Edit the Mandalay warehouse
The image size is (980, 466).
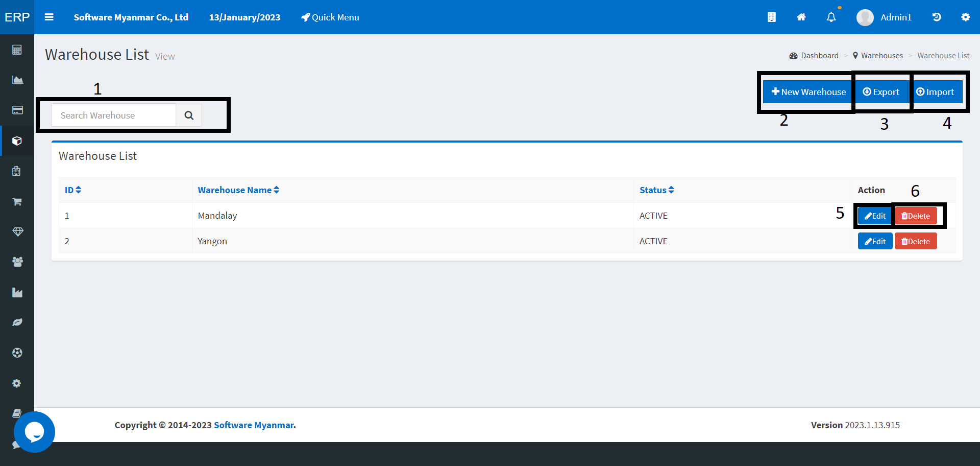875,216
